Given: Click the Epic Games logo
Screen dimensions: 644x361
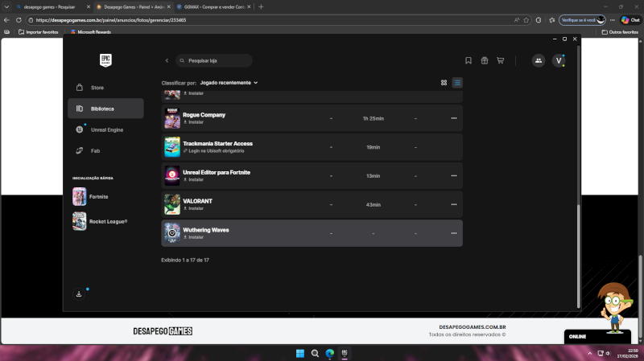Looking at the screenshot, I should 105,60.
